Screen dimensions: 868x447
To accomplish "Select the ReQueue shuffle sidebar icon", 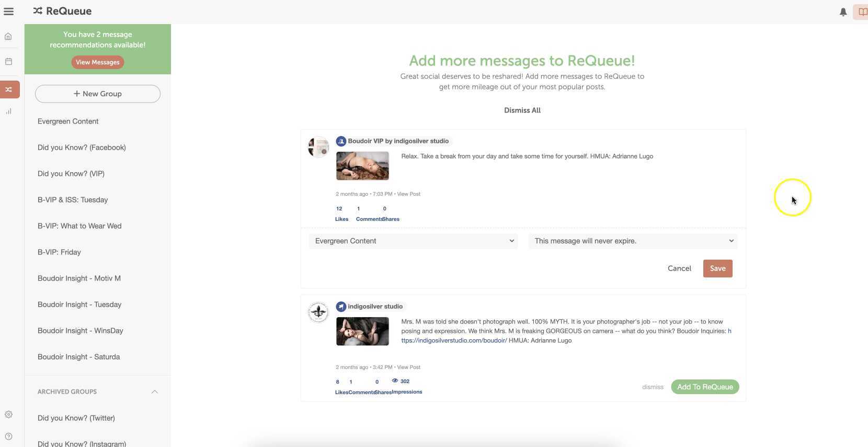I will (x=9, y=90).
